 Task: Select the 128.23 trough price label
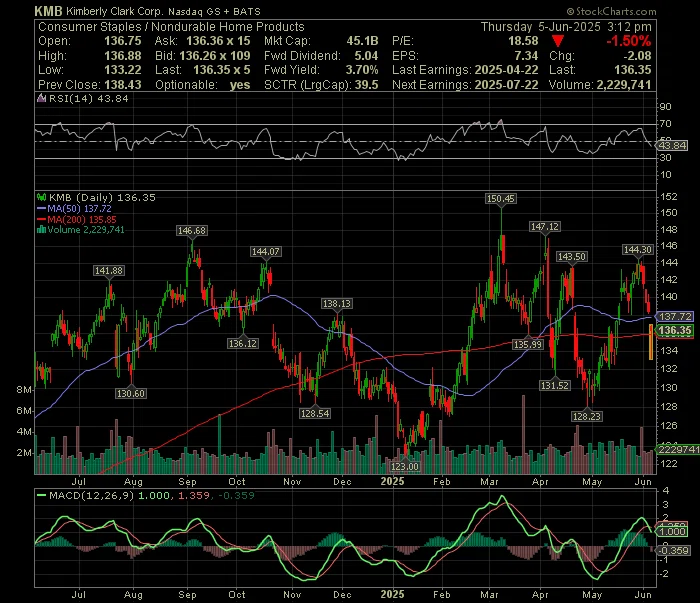587,416
